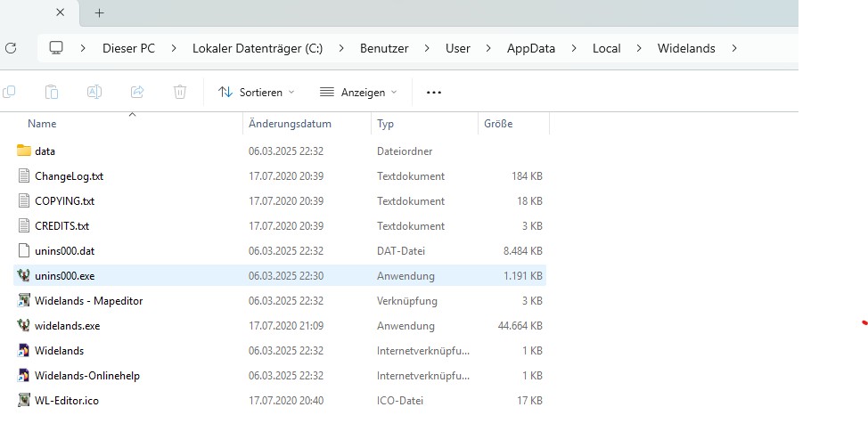Expand the chevron after the monitor icon
Viewport: 868px width, 448px height.
coord(83,49)
